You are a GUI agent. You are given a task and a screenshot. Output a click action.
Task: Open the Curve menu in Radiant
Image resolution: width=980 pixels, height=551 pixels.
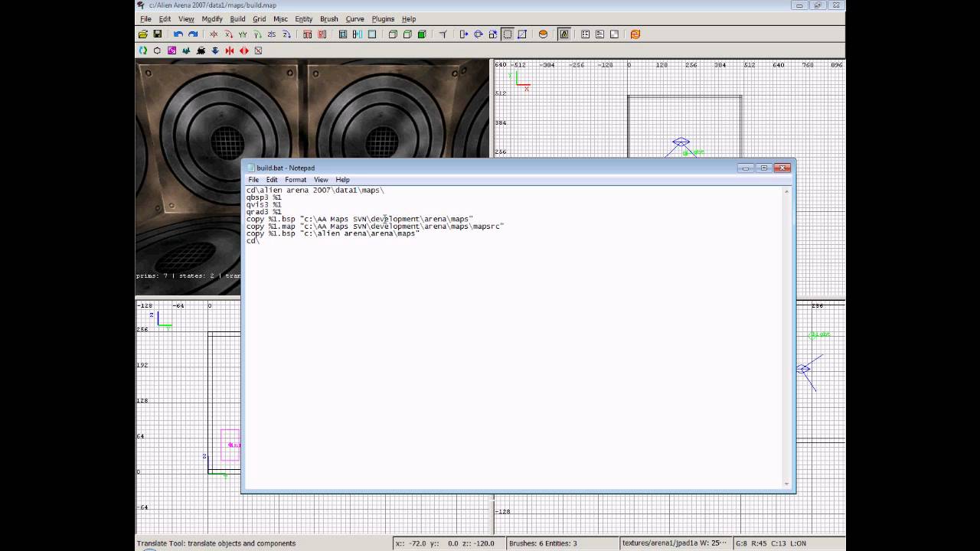[x=354, y=18]
